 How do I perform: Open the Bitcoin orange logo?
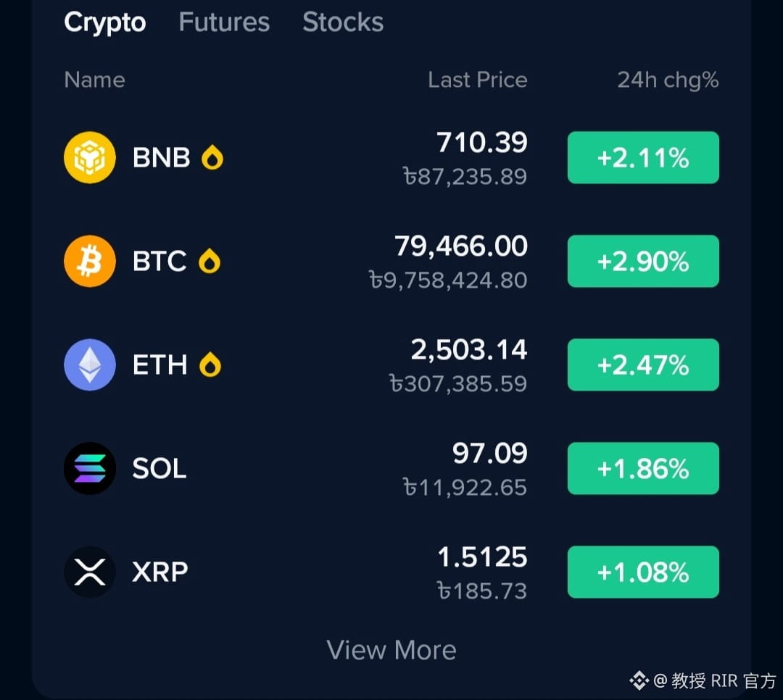tap(90, 261)
